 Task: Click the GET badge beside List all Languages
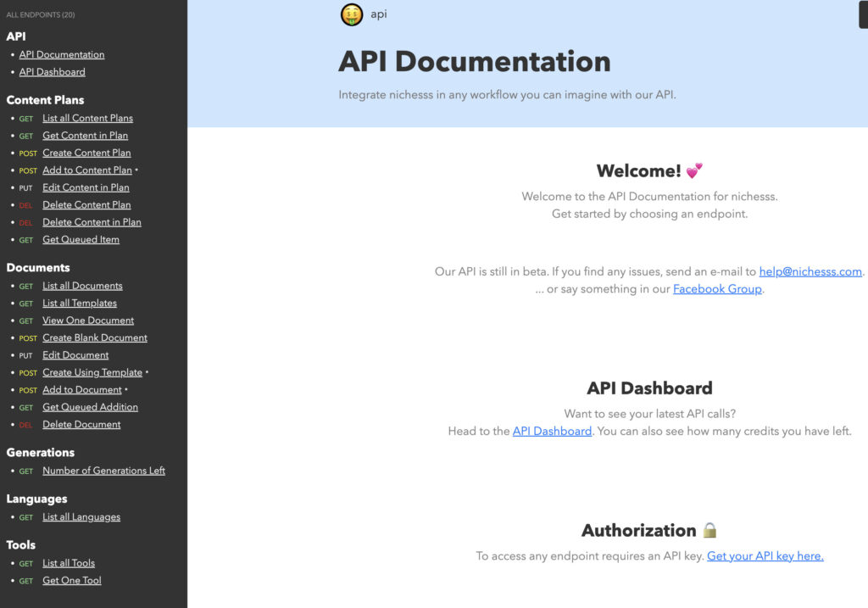pos(27,517)
